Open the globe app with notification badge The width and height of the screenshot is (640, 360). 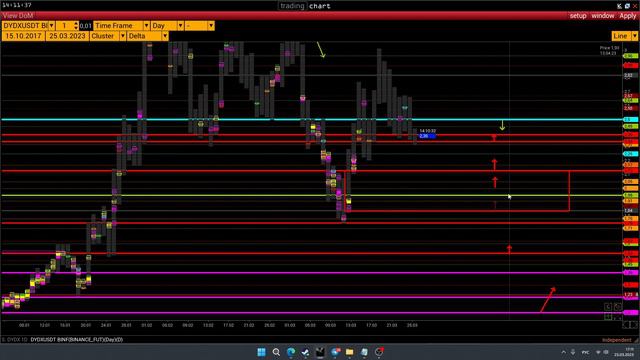pos(335,351)
